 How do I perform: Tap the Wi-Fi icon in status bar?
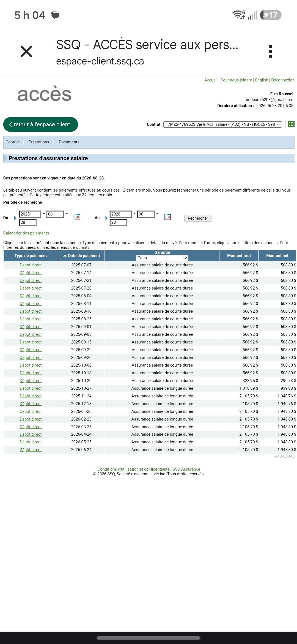point(239,15)
